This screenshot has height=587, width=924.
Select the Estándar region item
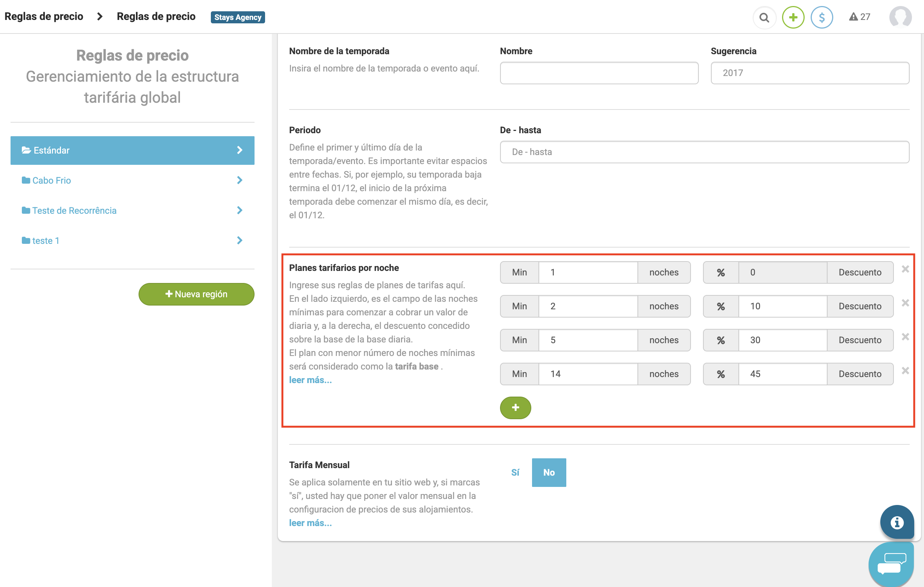(132, 150)
